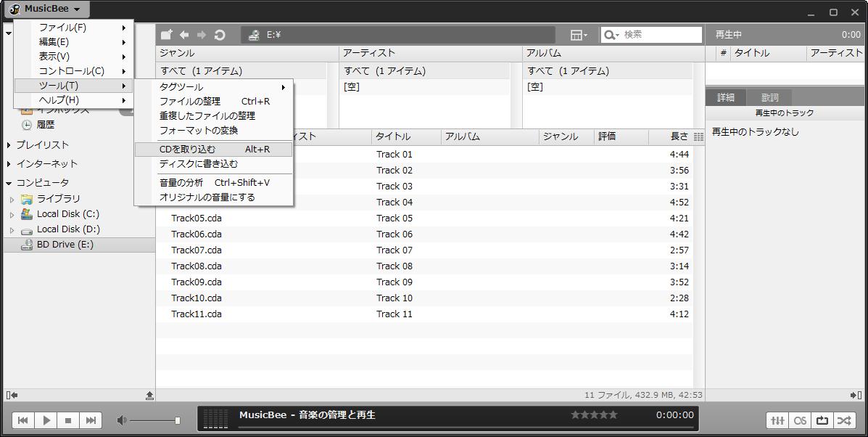
Task: Click the playback progress bar
Action: click(466, 428)
